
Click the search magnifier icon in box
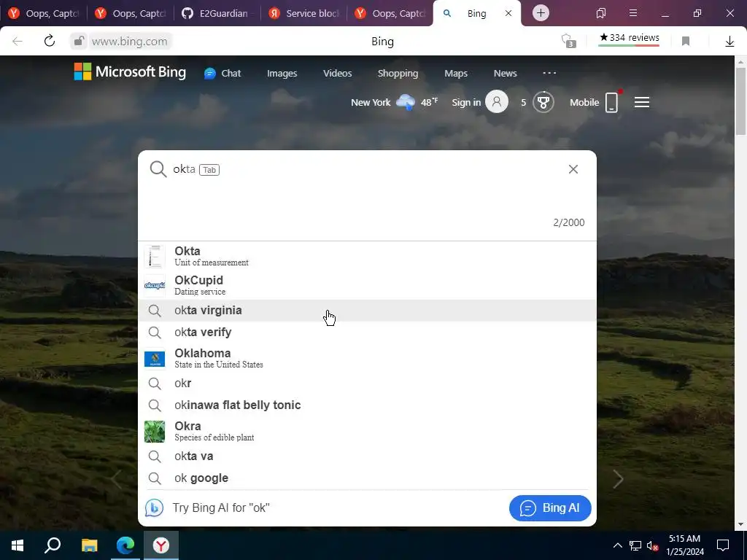[x=158, y=169]
